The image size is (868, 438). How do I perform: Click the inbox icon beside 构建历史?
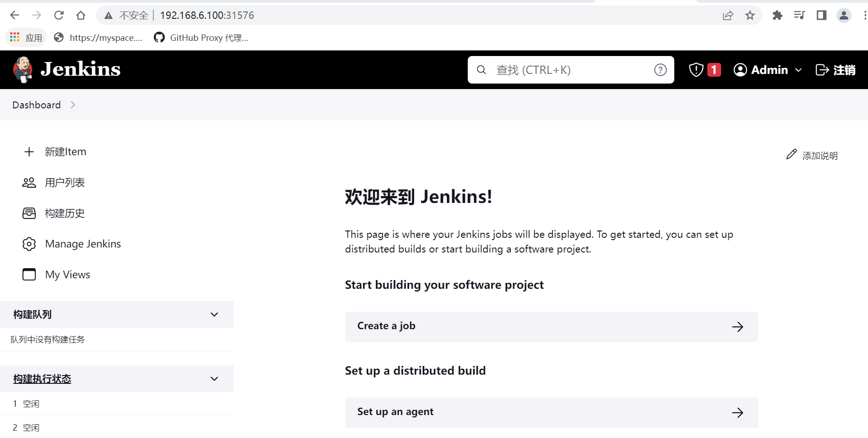point(29,213)
